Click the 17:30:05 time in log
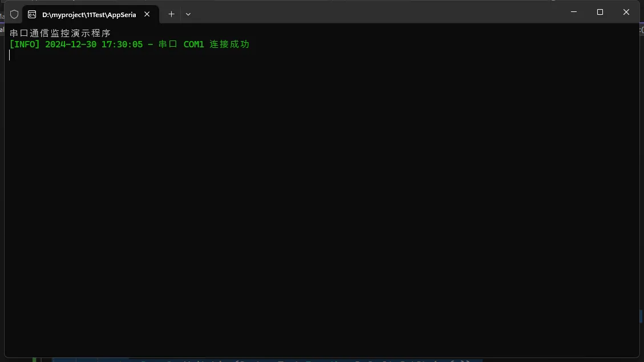The image size is (644, 362). [122, 44]
